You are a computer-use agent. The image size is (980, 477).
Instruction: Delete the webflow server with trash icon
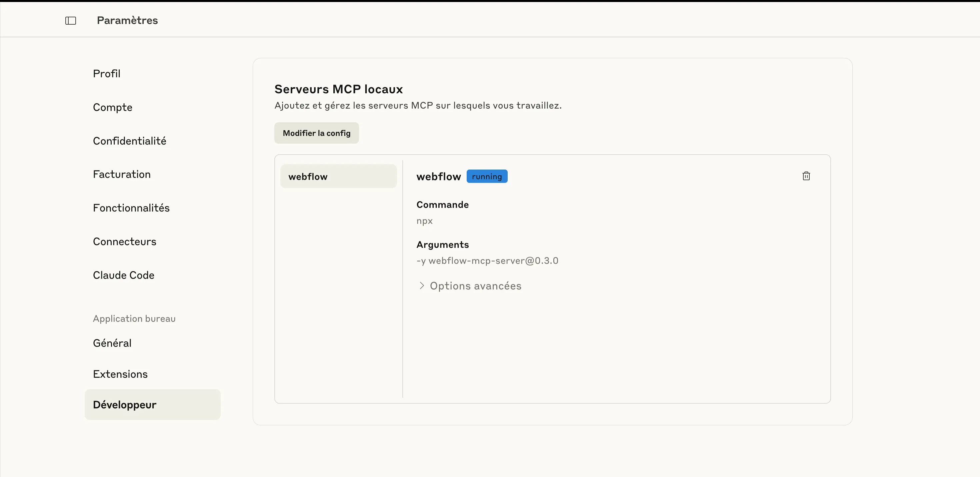point(806,176)
